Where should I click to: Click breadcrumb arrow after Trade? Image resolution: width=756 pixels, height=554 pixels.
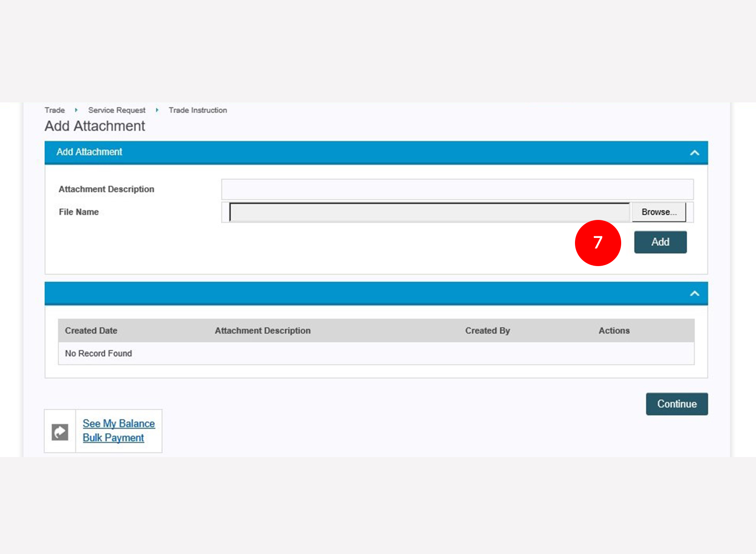tap(76, 110)
